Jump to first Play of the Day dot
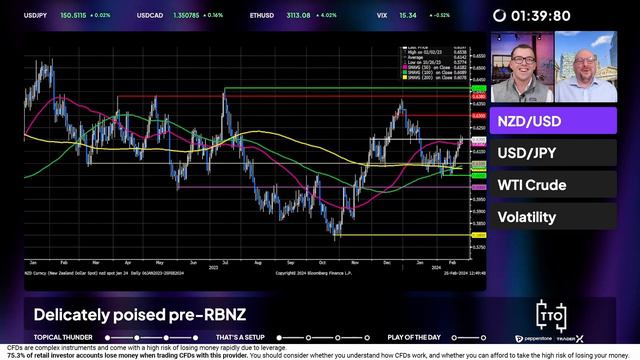This screenshot has height=360, width=640. click(x=454, y=338)
